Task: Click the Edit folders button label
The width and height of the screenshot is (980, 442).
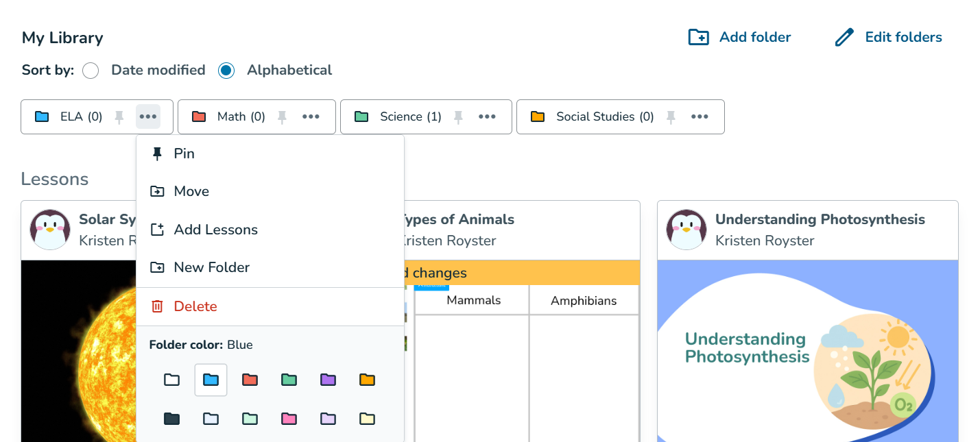Action: tap(903, 37)
